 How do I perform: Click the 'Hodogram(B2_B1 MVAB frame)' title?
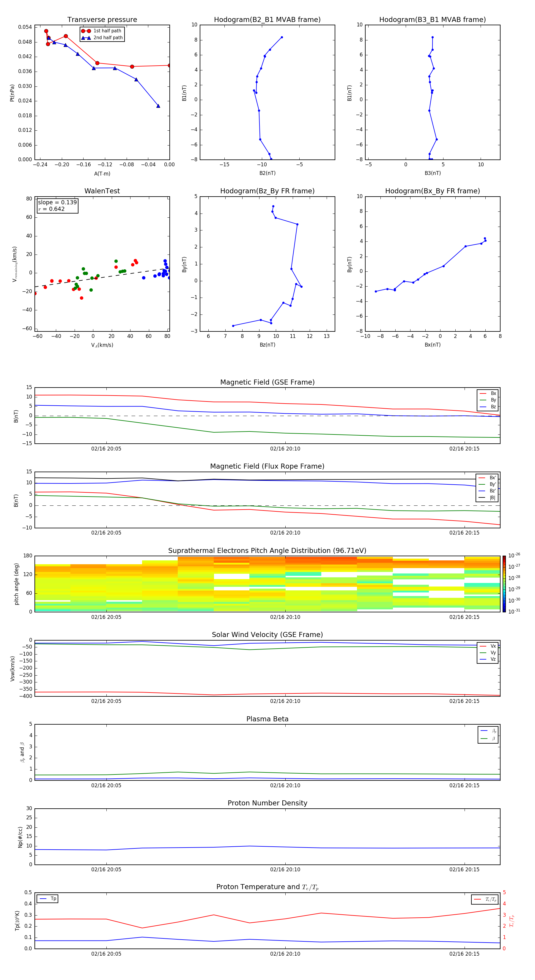(x=267, y=20)
